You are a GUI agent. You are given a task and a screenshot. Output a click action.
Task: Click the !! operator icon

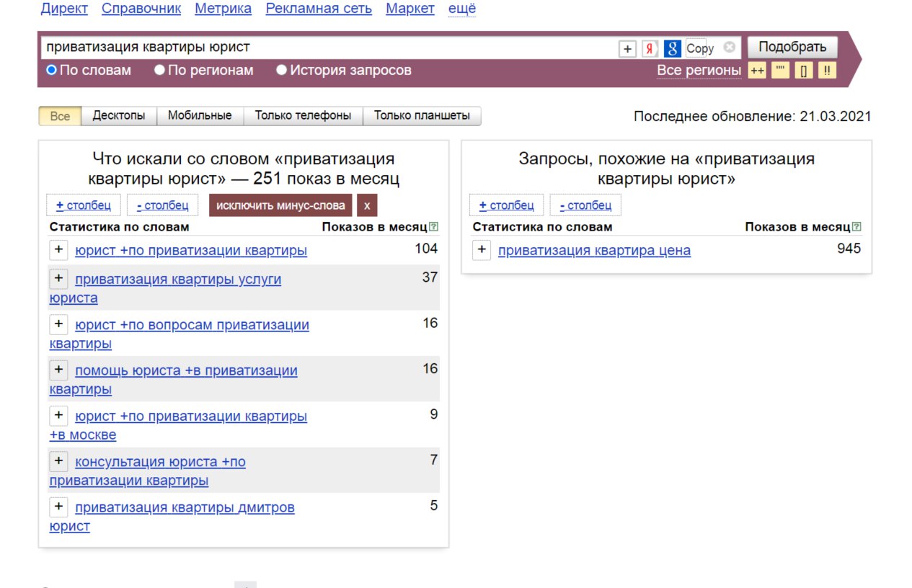[828, 71]
